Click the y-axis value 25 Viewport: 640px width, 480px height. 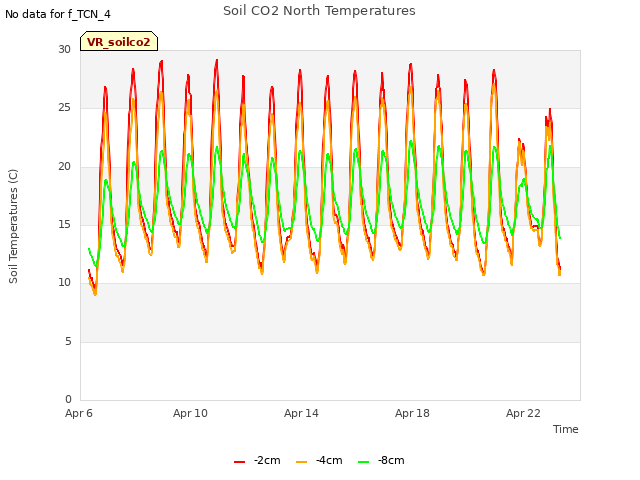64,108
